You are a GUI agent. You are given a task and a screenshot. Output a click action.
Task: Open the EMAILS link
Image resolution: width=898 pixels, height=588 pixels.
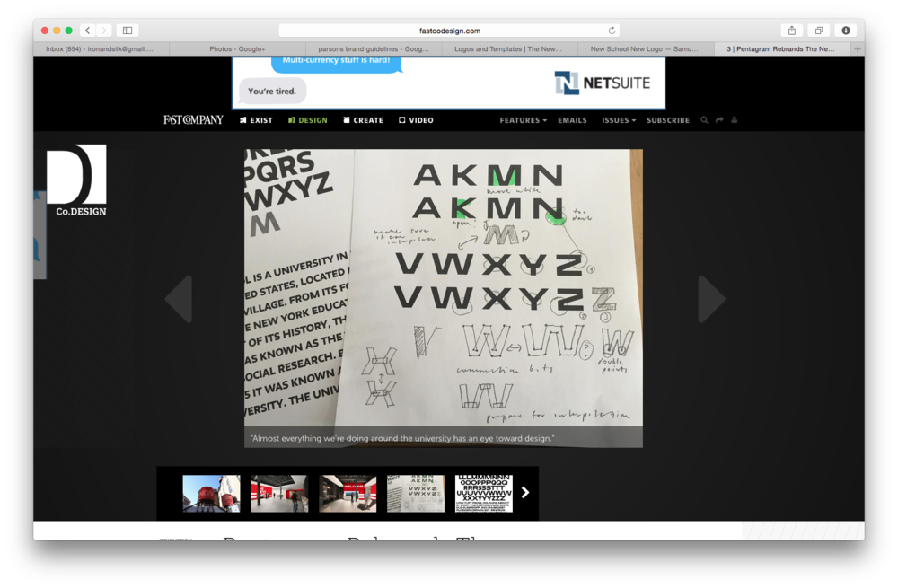tap(572, 120)
